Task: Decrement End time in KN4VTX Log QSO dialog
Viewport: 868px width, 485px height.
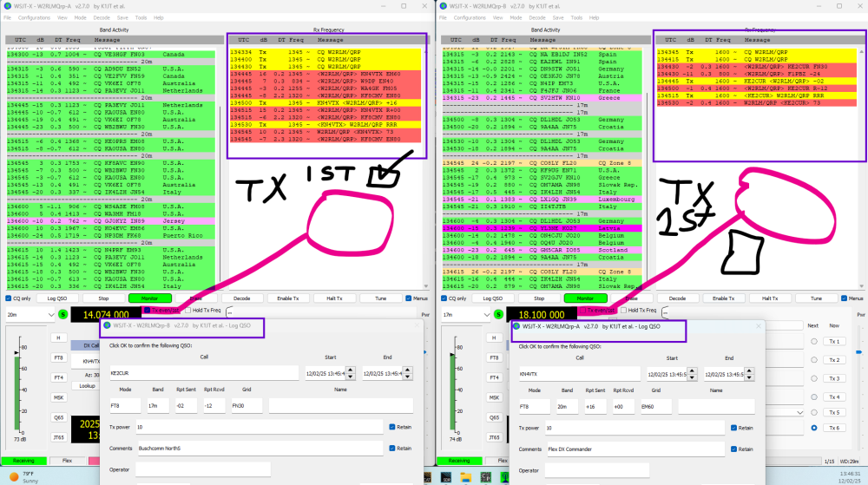Action: 750,377
